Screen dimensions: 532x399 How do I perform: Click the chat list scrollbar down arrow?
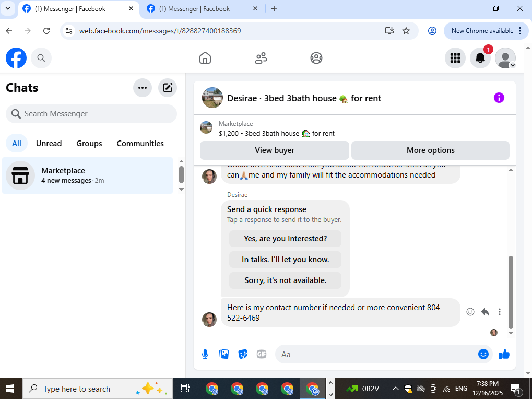182,190
